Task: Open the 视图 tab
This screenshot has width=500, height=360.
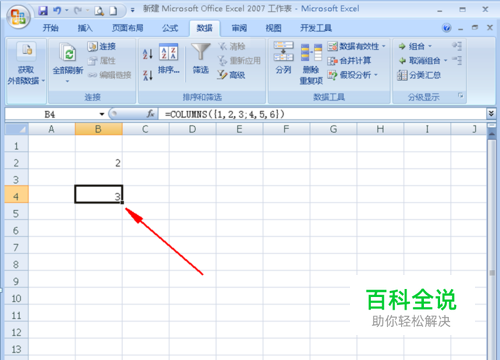Action: pos(273,28)
